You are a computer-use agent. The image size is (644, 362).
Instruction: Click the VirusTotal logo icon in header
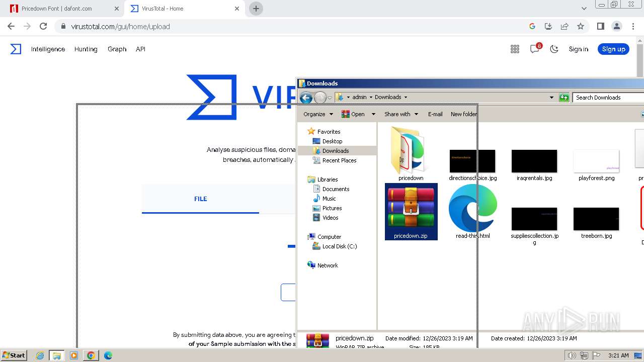coord(16,49)
